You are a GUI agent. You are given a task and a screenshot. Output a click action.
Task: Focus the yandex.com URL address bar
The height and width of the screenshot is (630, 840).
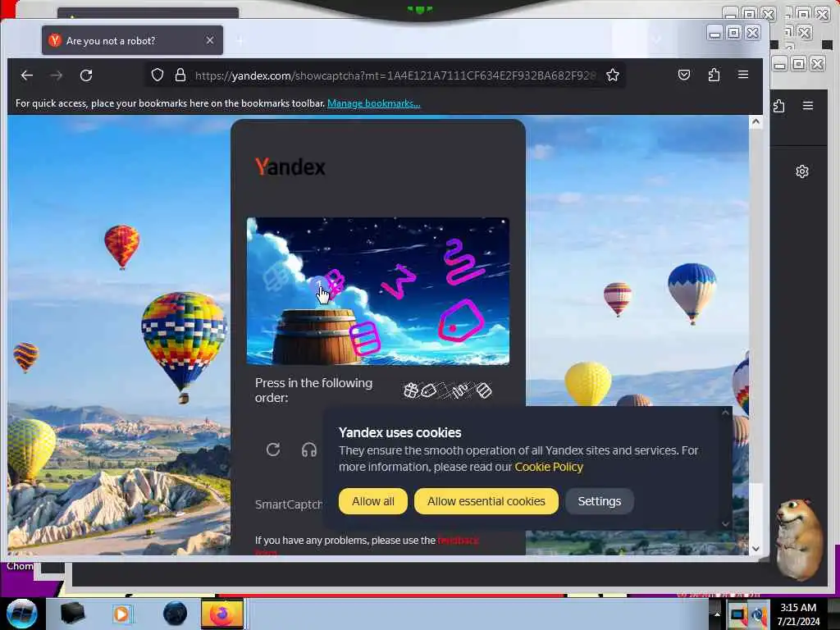[x=395, y=75]
